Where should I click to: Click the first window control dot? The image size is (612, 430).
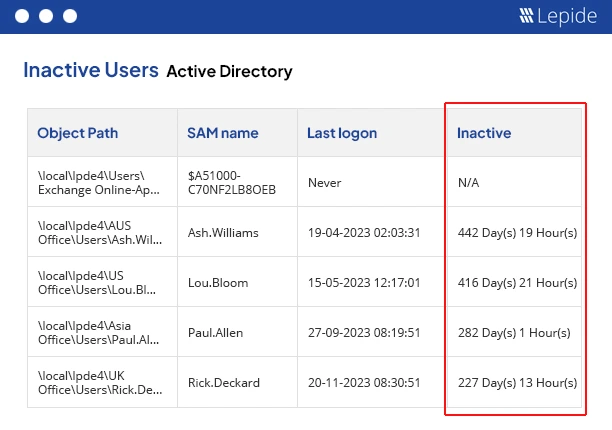click(22, 17)
